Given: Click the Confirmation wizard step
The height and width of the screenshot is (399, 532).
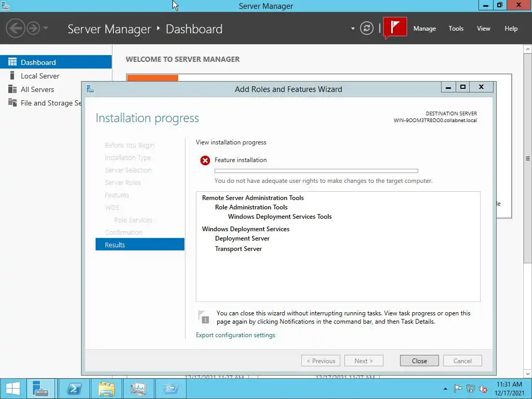Looking at the screenshot, I should tap(124, 232).
